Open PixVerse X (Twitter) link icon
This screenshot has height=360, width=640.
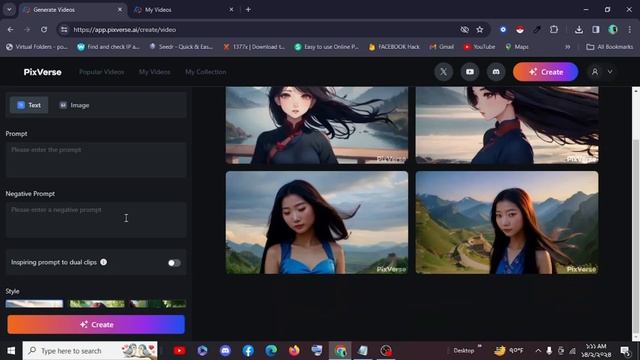(x=444, y=72)
